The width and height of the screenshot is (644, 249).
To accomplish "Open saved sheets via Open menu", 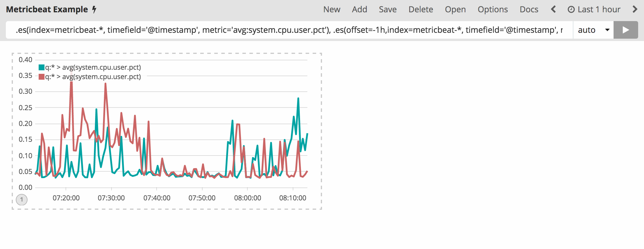I will click(455, 9).
